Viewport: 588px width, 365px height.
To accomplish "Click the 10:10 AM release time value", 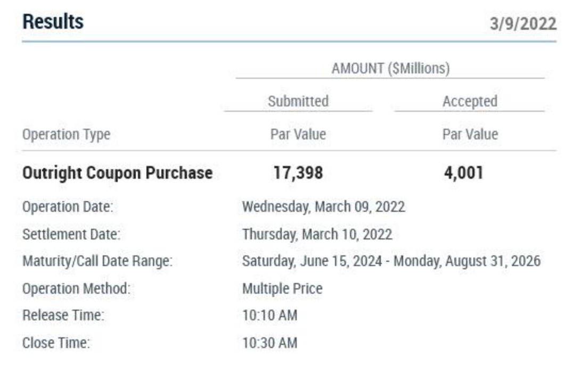I will point(269,316).
